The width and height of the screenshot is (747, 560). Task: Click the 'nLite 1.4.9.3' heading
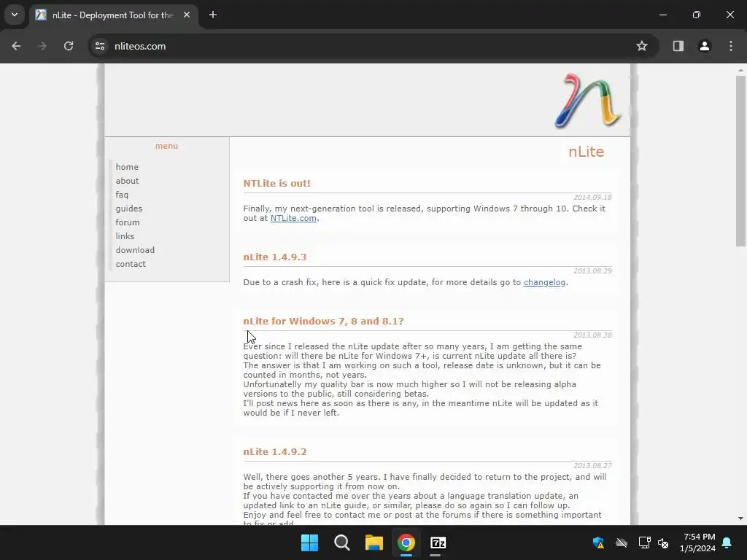(x=275, y=257)
